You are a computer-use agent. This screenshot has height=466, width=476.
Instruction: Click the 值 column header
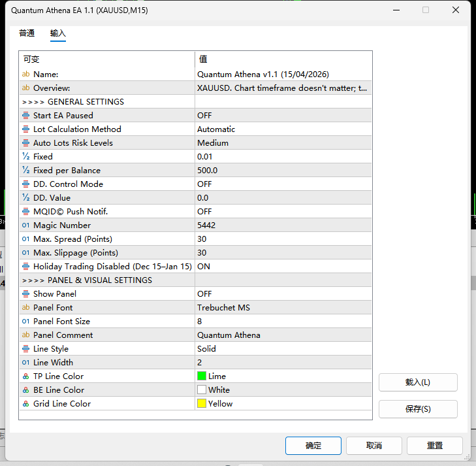(283, 59)
